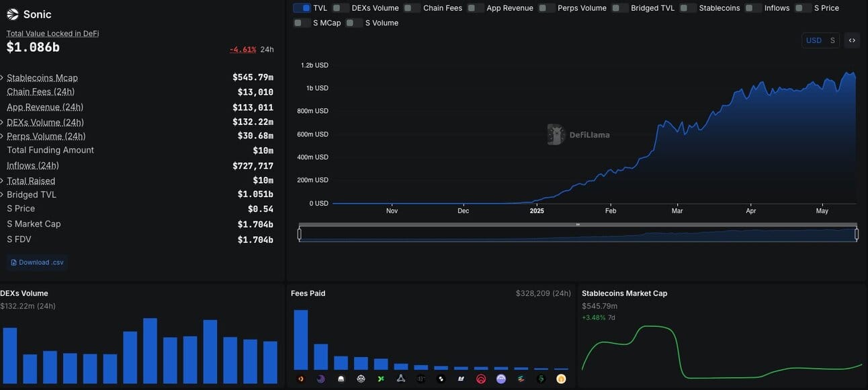The image size is (868, 390).
Task: Select the black circle with white dots protocol icon
Action: point(441,379)
